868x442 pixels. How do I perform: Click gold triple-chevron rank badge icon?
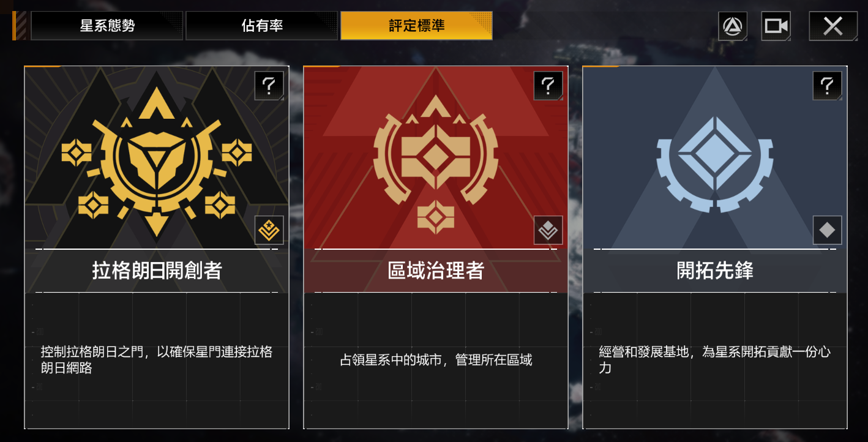269,230
